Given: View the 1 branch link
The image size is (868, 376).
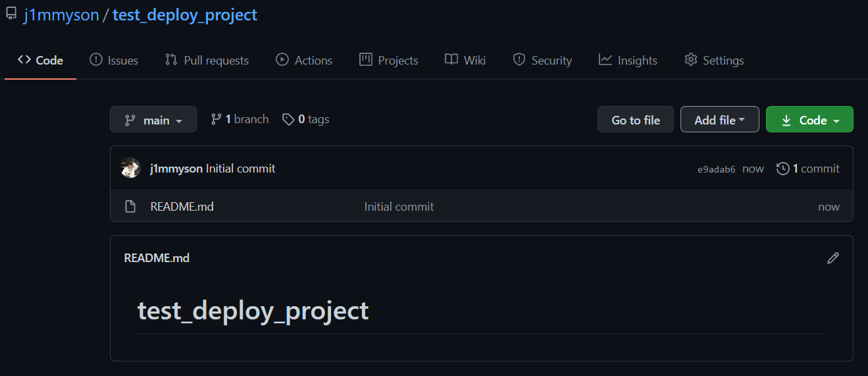Looking at the screenshot, I should [x=240, y=119].
